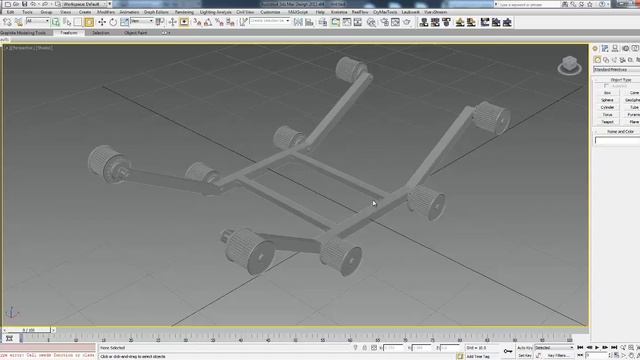The image size is (640, 360).
Task: Open the selection filter All dropdown
Action: pyautogui.click(x=38, y=21)
